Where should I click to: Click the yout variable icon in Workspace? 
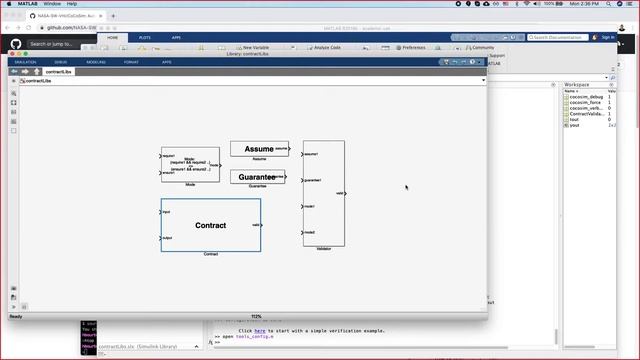pos(566,125)
